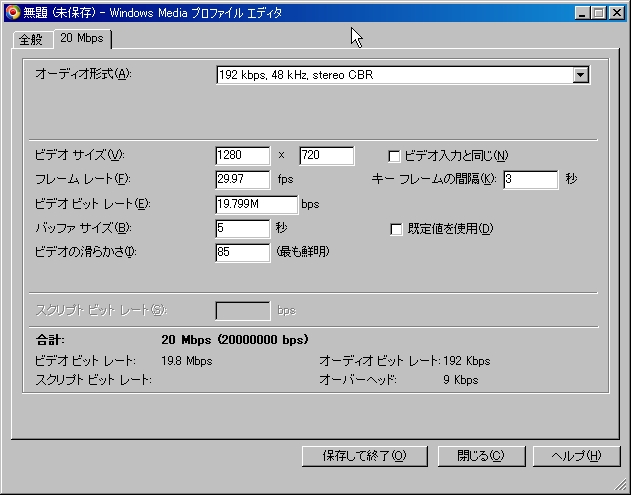Click the (最も鮮明) text next to smoothness
Screen dimensions: 631x495
pos(303,252)
